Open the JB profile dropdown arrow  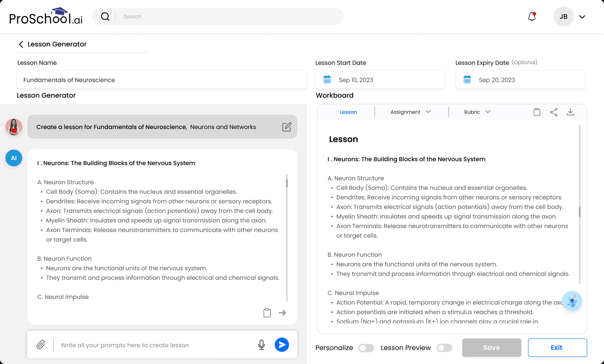tap(582, 17)
